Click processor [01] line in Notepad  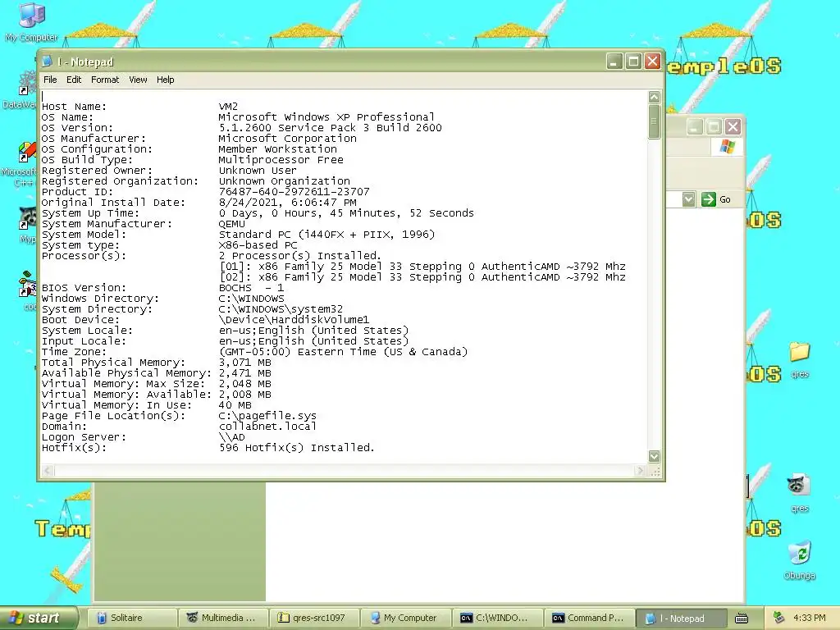pos(422,267)
